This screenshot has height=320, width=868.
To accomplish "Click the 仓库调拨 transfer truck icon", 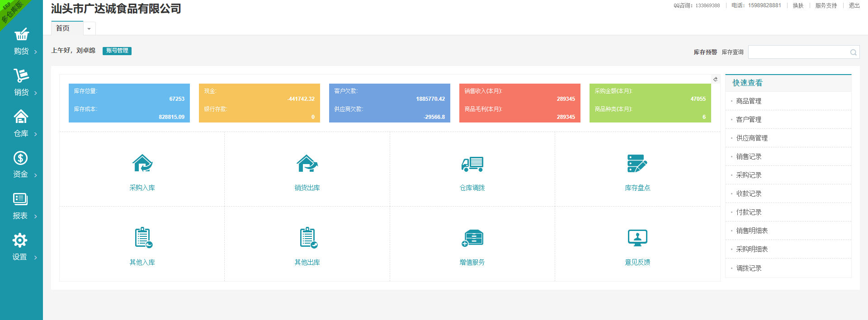I will point(472,164).
